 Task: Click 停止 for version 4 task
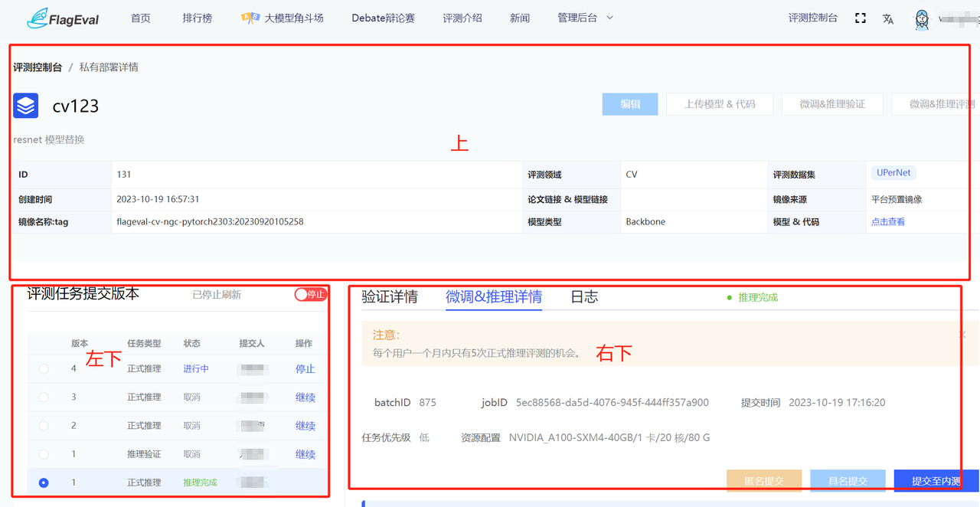coord(305,369)
